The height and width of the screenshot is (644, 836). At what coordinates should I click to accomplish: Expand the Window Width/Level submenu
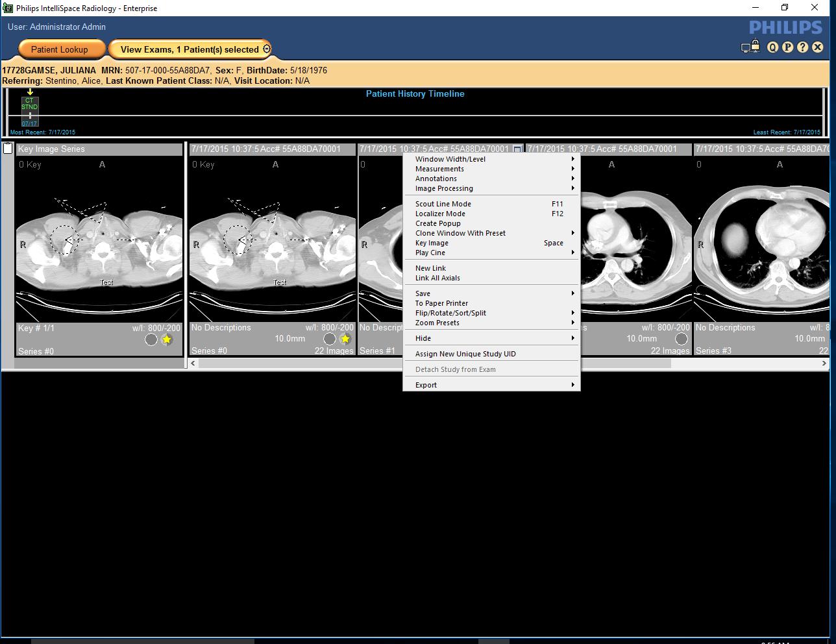pyautogui.click(x=491, y=159)
